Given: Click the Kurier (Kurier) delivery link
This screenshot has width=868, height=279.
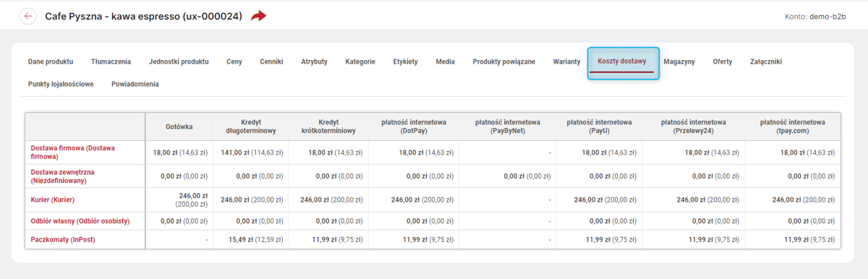Looking at the screenshot, I should pyautogui.click(x=53, y=200).
